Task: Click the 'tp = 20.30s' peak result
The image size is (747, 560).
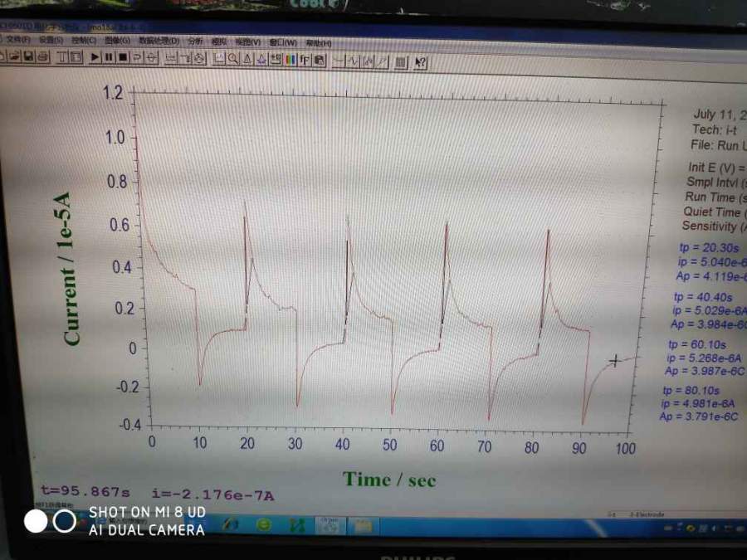Action: (709, 247)
